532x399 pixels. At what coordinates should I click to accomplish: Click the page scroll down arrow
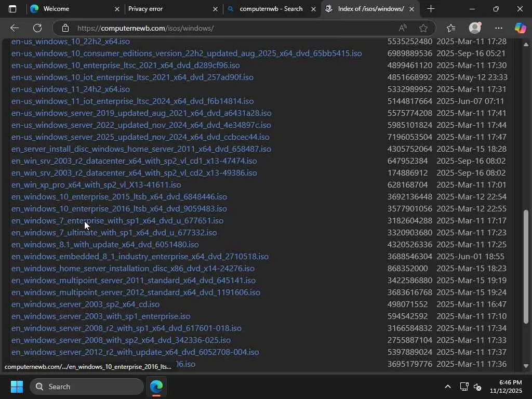click(x=526, y=366)
